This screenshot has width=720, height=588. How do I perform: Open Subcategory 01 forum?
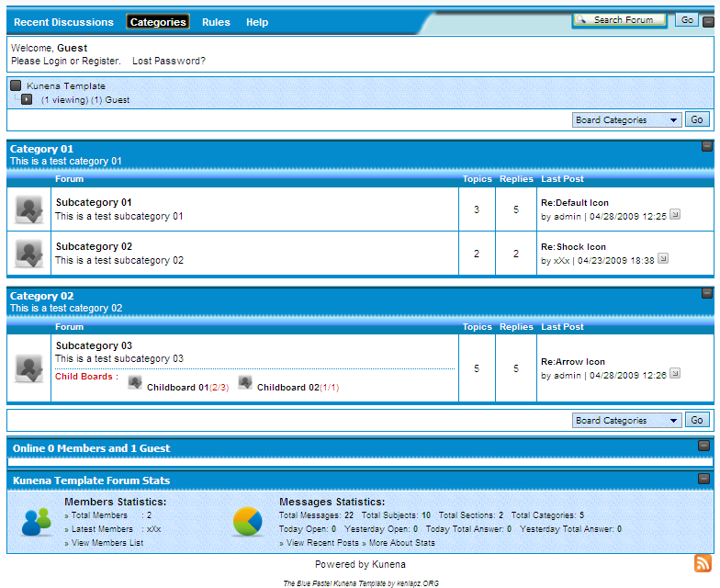(94, 202)
